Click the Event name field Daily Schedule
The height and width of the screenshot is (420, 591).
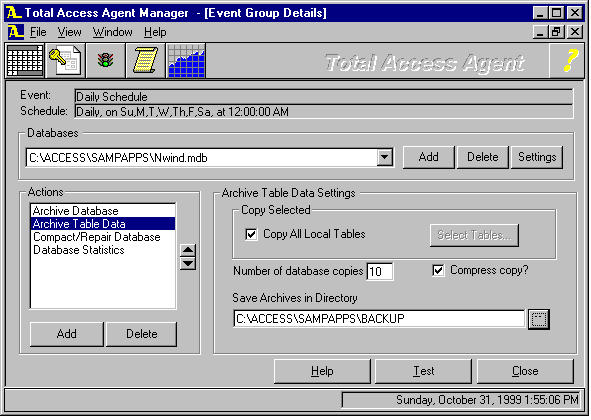[x=324, y=97]
